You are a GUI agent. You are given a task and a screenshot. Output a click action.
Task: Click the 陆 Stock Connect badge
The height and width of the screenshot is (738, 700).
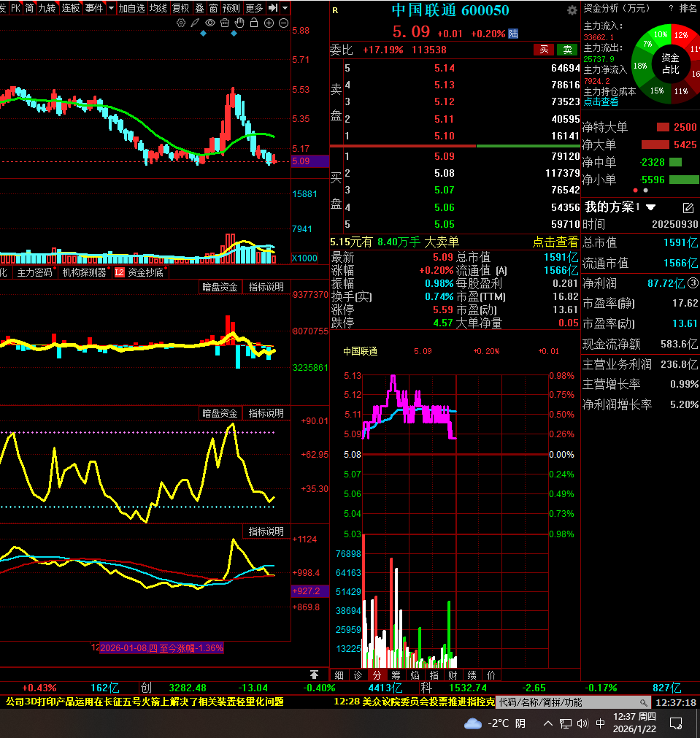(514, 34)
